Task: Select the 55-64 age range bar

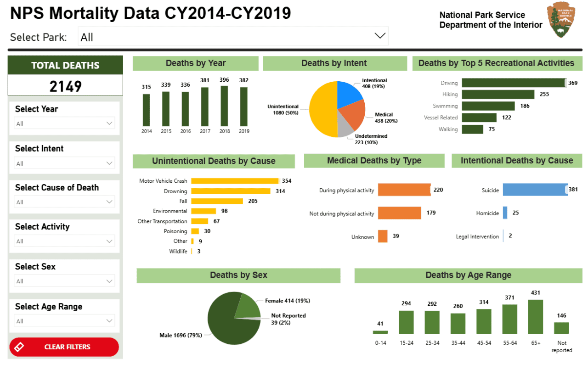Action: [510, 320]
